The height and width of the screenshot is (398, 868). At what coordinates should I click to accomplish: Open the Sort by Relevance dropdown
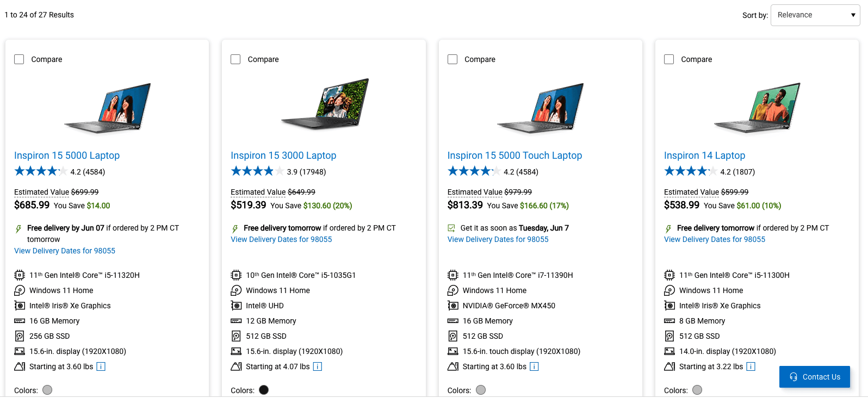click(815, 15)
